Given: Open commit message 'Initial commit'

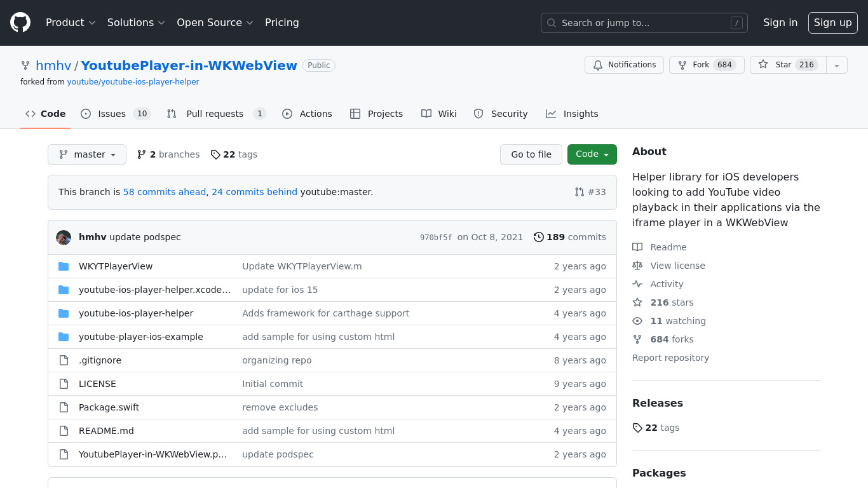Looking at the screenshot, I should point(273,384).
